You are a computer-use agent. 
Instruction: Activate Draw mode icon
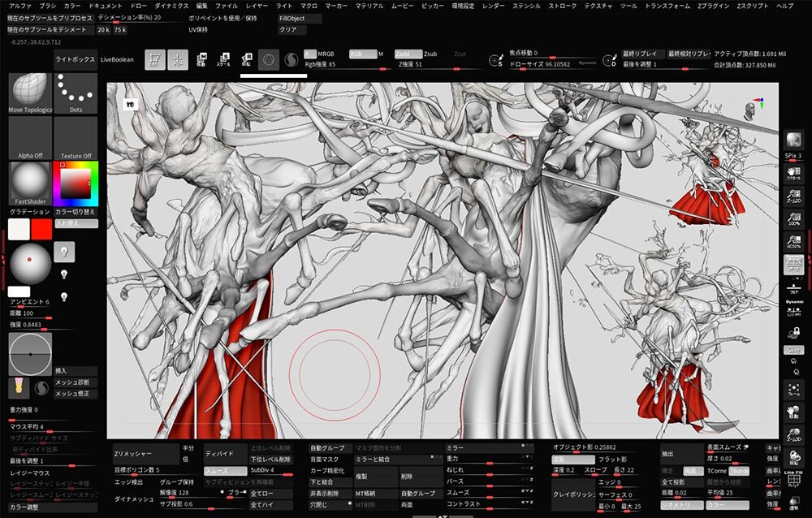(x=178, y=59)
